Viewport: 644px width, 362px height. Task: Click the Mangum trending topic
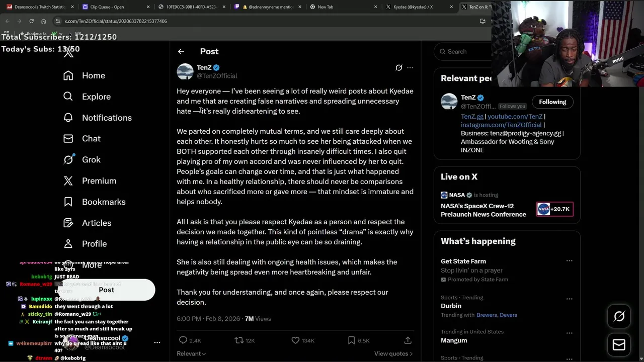tap(454, 340)
